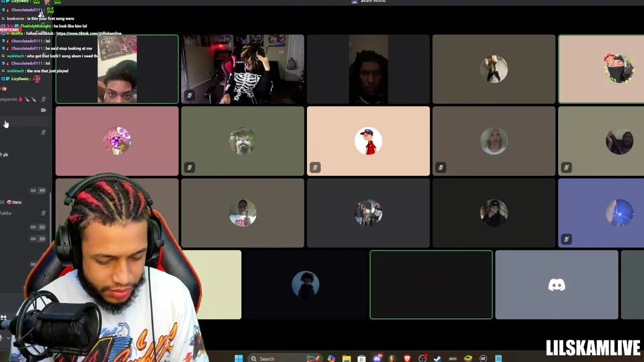644x362 pixels.
Task: Select the blue tile with glowing avatar
Action: point(601,213)
